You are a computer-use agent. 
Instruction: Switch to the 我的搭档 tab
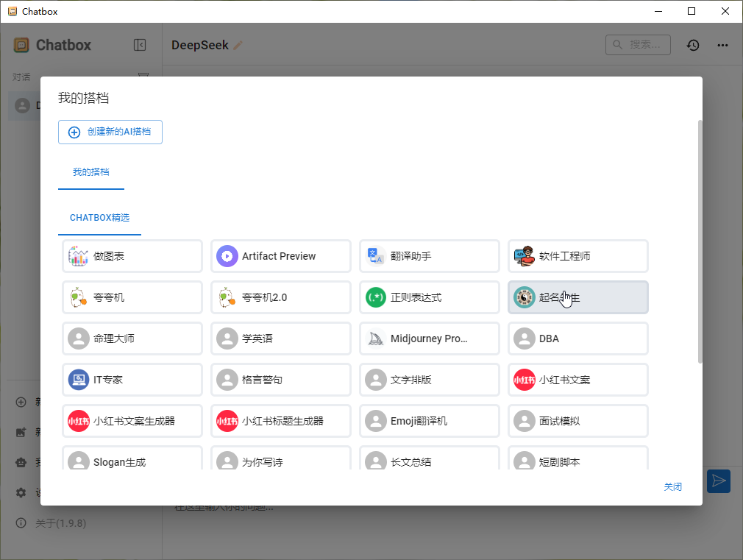pyautogui.click(x=91, y=172)
